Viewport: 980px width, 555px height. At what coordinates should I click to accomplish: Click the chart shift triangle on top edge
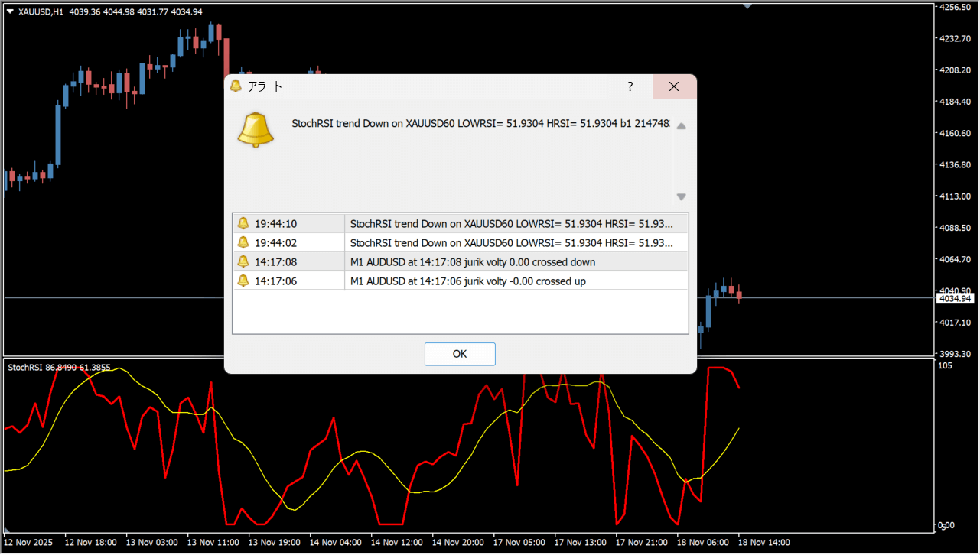(x=747, y=5)
